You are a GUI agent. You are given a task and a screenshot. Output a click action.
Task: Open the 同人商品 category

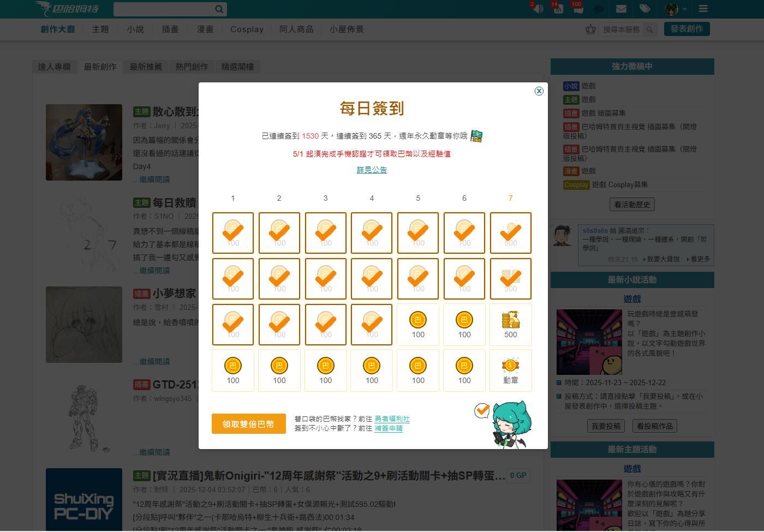click(x=296, y=29)
